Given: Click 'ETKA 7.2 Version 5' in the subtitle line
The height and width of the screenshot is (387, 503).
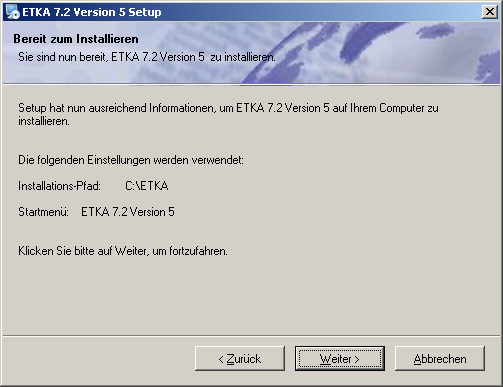Looking at the screenshot, I should (x=158, y=57).
